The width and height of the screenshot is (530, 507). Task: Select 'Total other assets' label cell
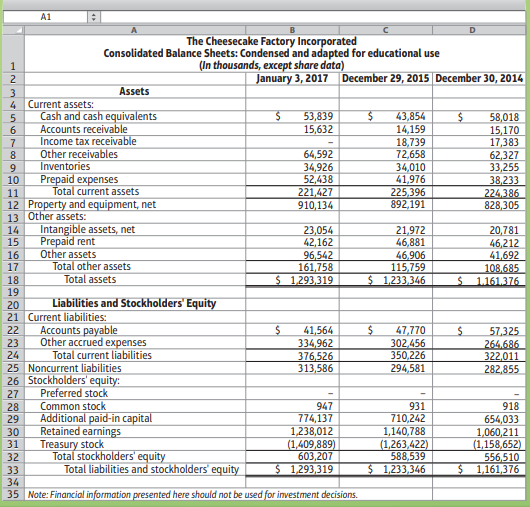point(135,267)
